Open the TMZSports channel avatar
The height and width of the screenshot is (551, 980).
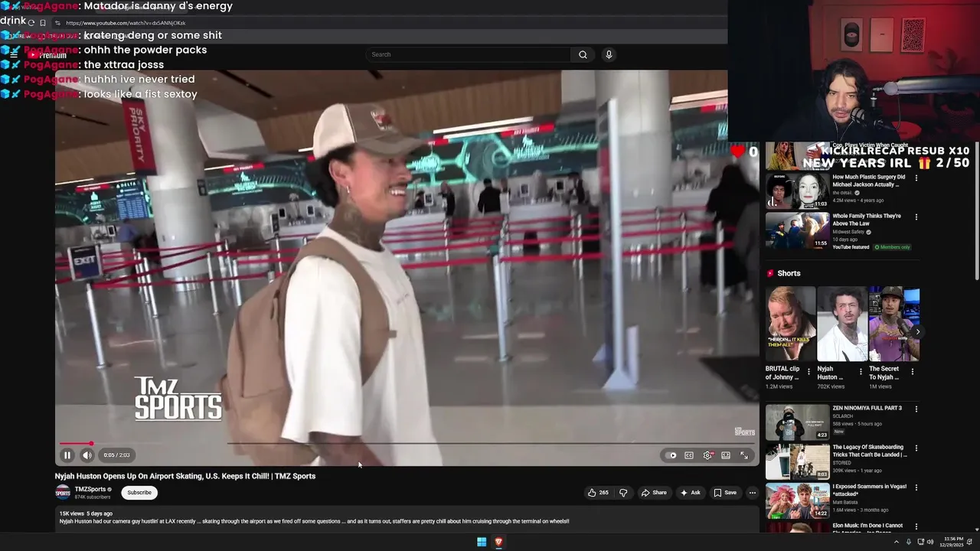pos(63,492)
